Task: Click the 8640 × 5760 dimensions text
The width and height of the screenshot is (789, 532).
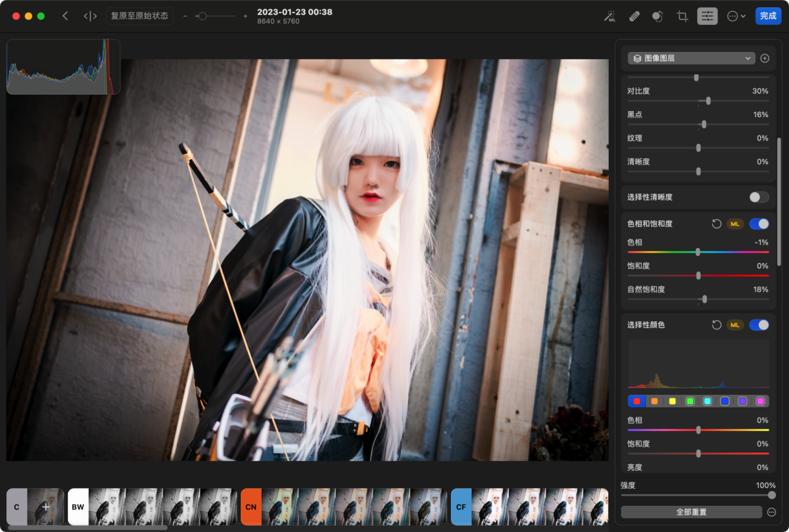Action: point(278,22)
